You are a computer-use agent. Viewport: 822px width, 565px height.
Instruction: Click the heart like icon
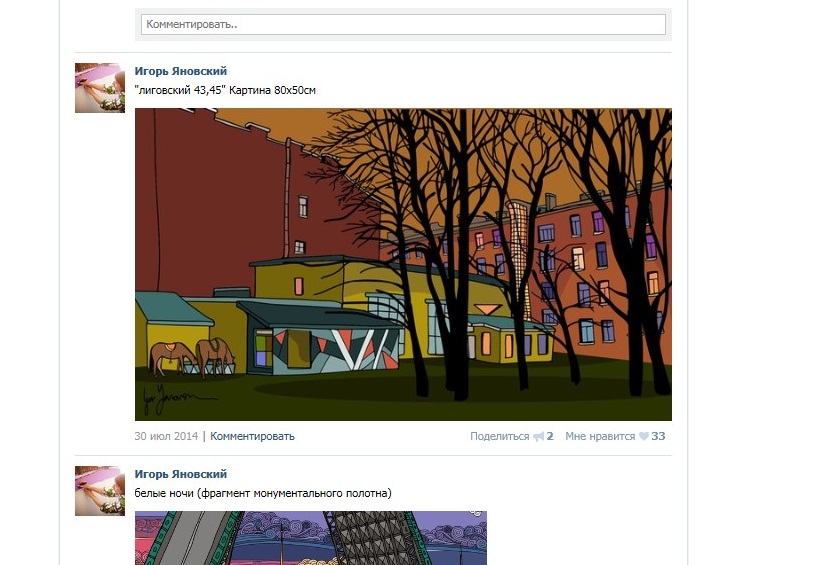[x=644, y=437]
